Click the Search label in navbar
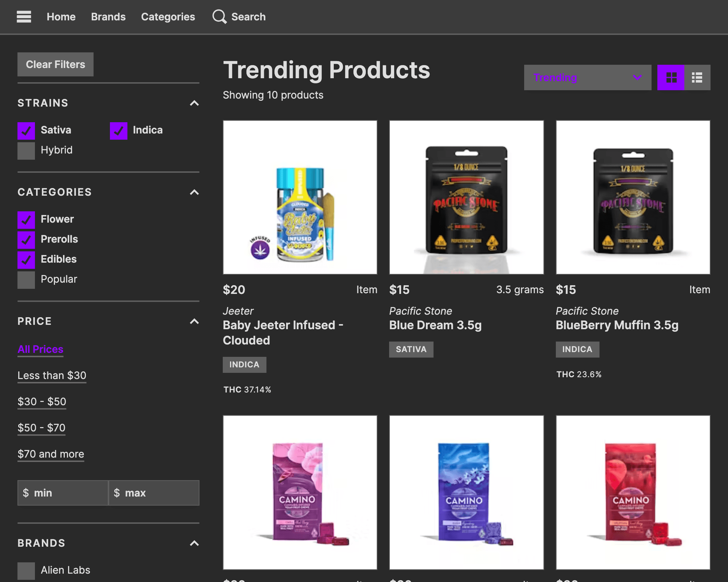Viewport: 728px width, 582px height. 249,17
